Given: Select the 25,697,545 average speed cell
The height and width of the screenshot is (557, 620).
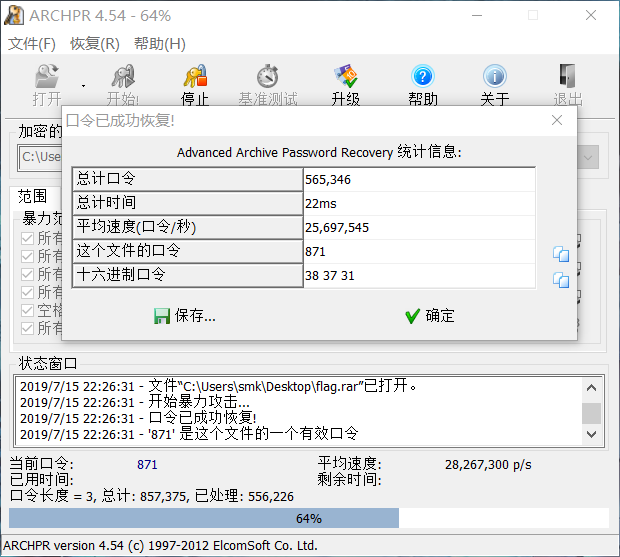Looking at the screenshot, I should (420, 227).
